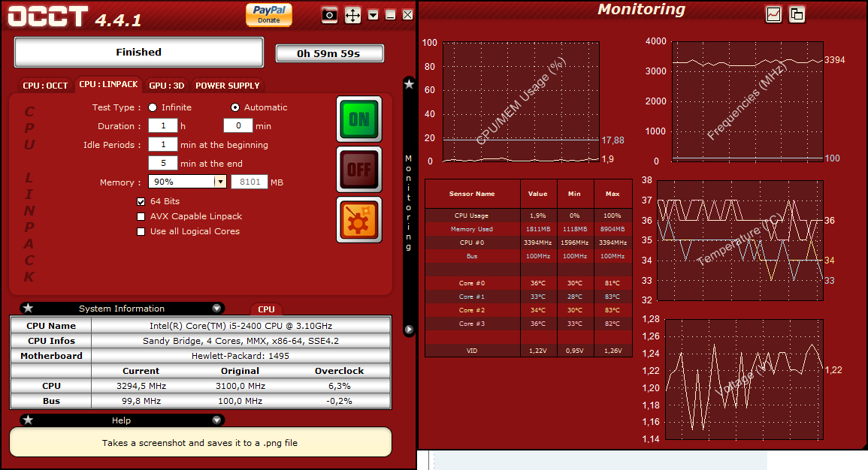Image resolution: width=868 pixels, height=470 pixels.
Task: Click the Max column header
Action: point(612,194)
